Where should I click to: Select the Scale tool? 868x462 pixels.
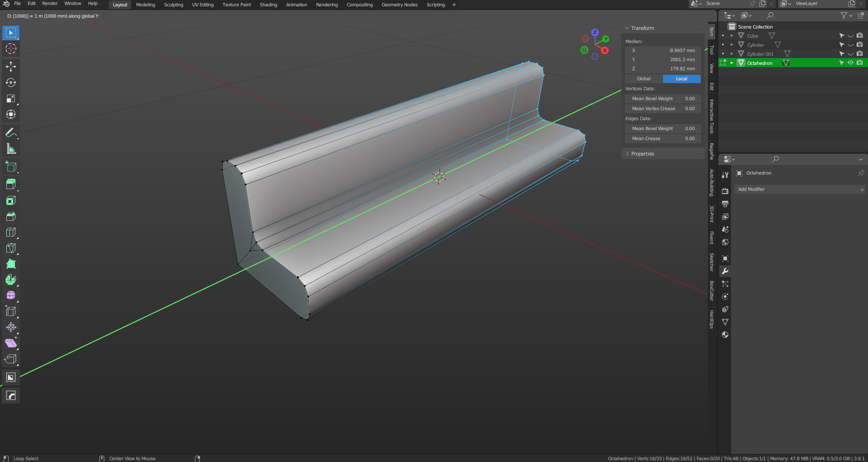[11, 98]
